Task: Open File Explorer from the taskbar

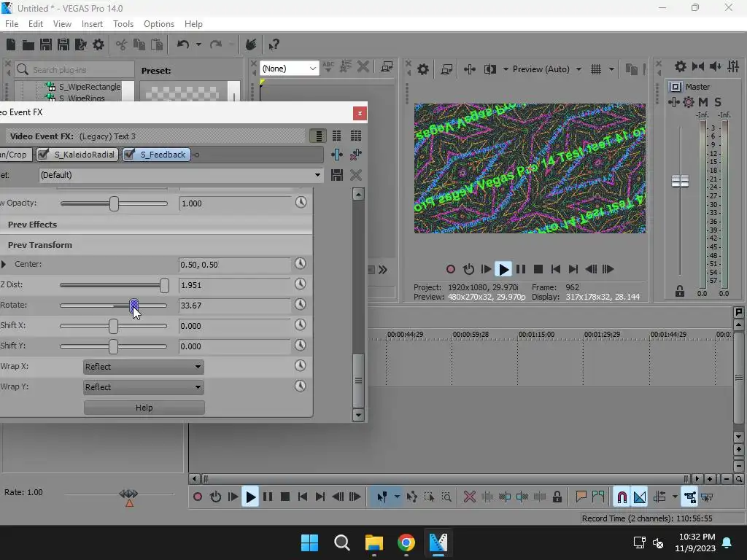Action: (374, 542)
